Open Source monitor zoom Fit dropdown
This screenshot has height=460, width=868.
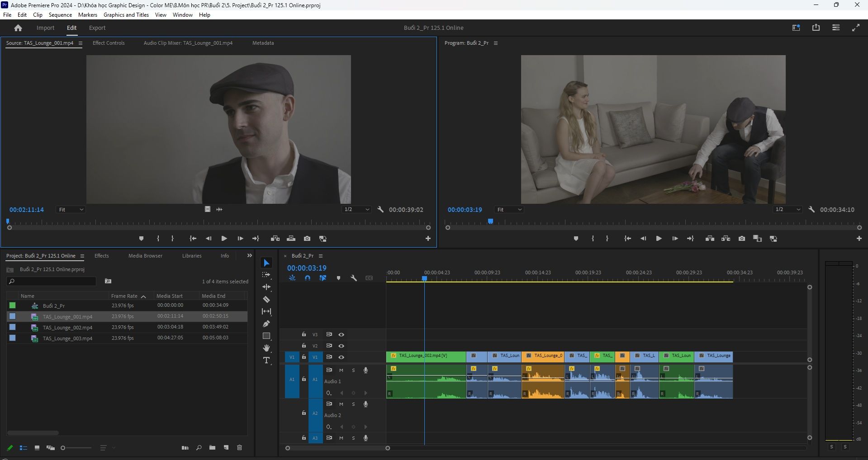coord(71,210)
